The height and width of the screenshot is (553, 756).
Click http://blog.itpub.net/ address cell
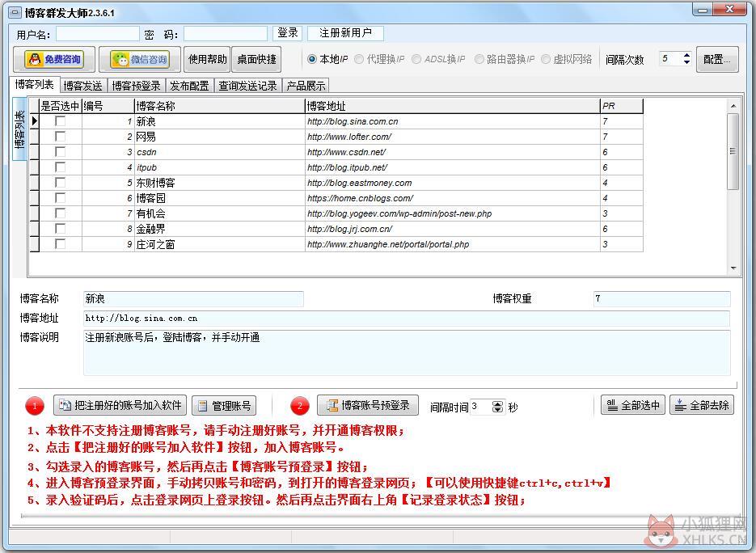click(453, 167)
